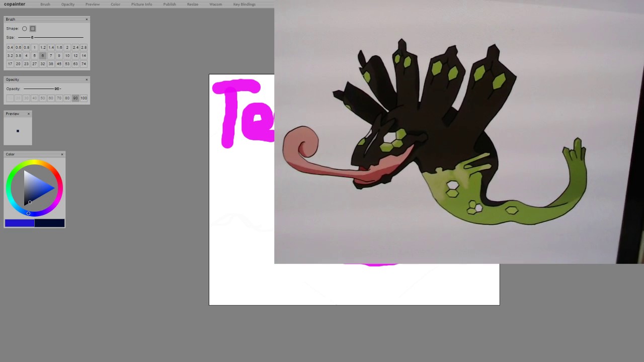This screenshot has width=644, height=362.
Task: Open the Resize menu
Action: tap(193, 4)
